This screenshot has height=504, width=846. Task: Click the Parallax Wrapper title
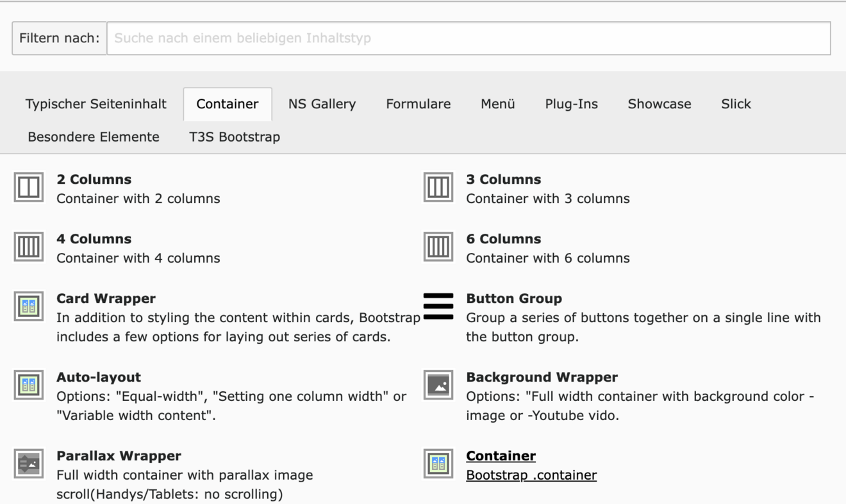click(119, 456)
